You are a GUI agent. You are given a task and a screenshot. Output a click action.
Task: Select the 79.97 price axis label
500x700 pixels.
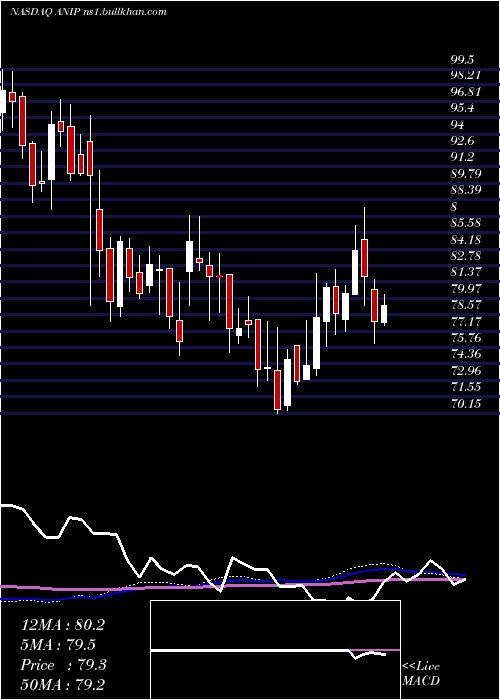coord(465,289)
